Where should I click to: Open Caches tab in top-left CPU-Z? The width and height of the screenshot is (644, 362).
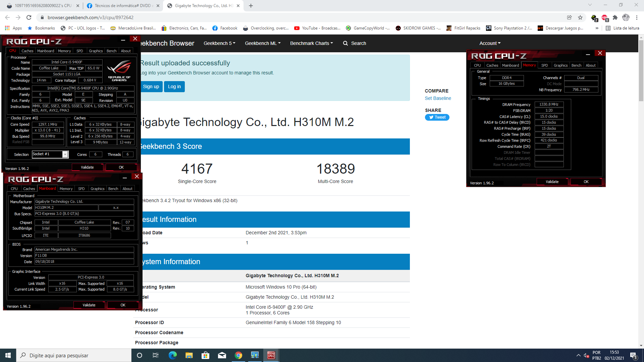27,51
